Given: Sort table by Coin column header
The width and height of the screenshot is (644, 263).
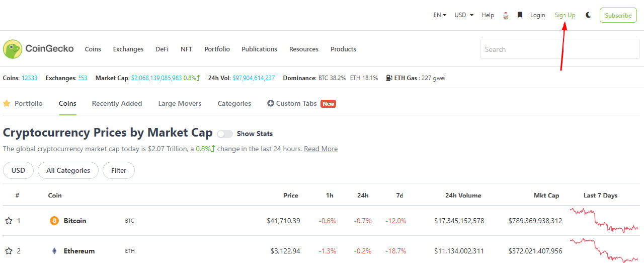Looking at the screenshot, I should click(55, 195).
